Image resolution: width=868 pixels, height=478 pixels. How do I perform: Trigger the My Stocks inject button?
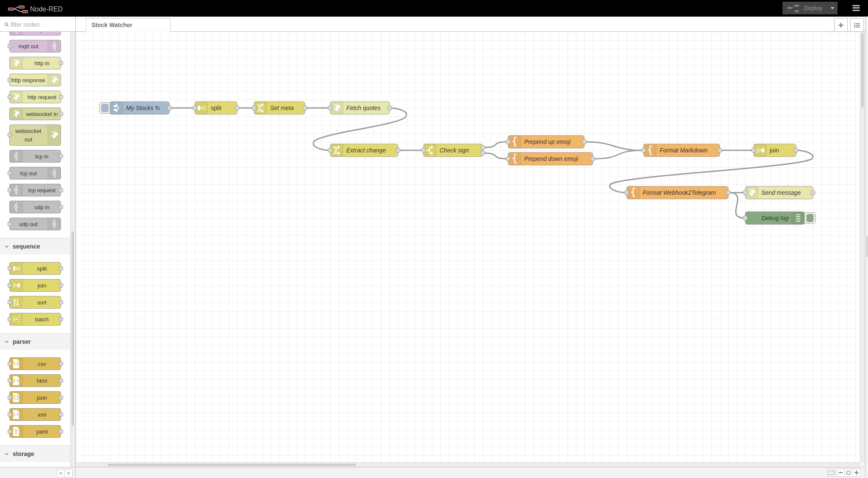point(105,108)
